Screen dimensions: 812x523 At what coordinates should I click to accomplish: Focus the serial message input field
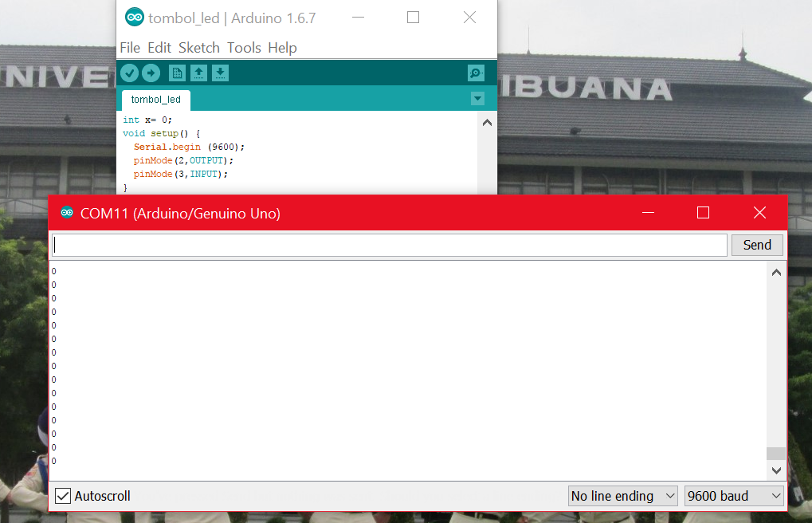390,245
